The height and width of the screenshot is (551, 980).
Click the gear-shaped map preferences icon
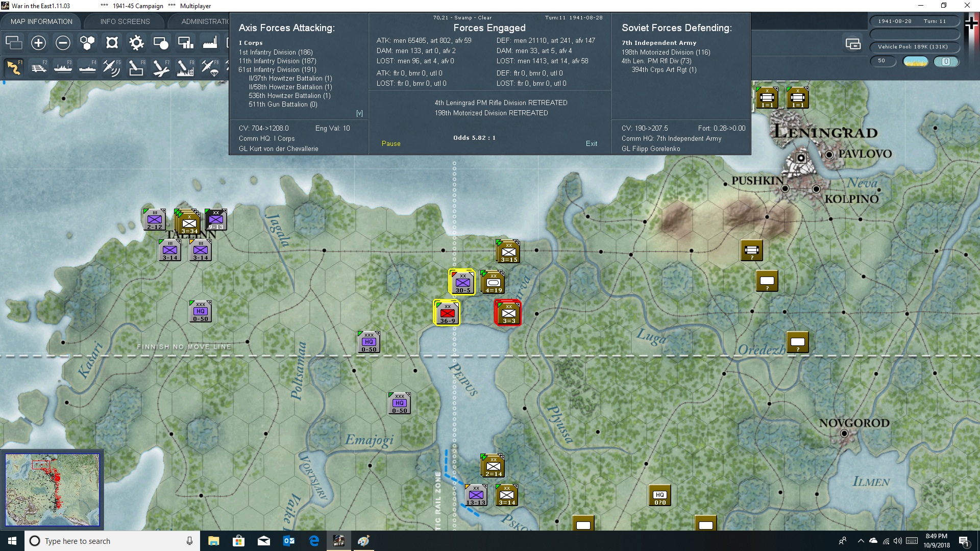tap(136, 43)
